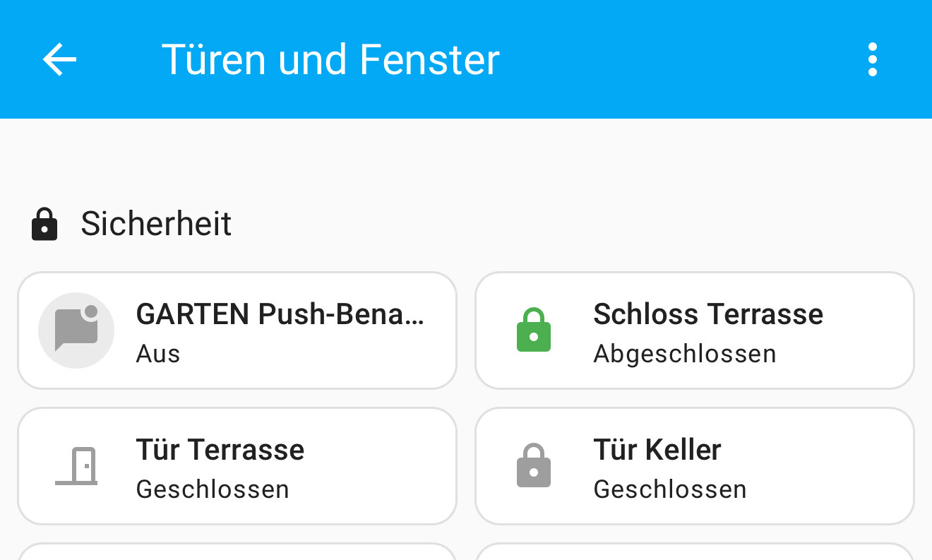Click the Türen und Fenster title
This screenshot has width=932, height=560.
pos(330,59)
